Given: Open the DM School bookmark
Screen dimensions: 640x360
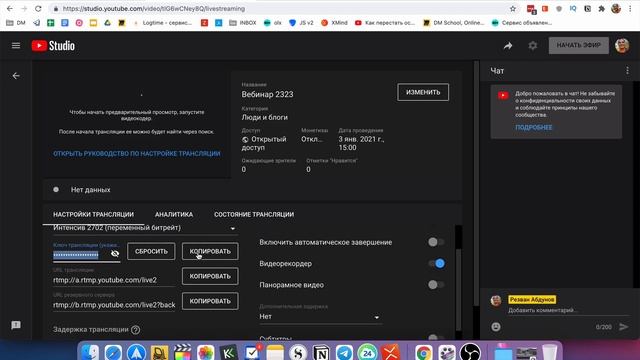Looking at the screenshot, I should [x=453, y=23].
